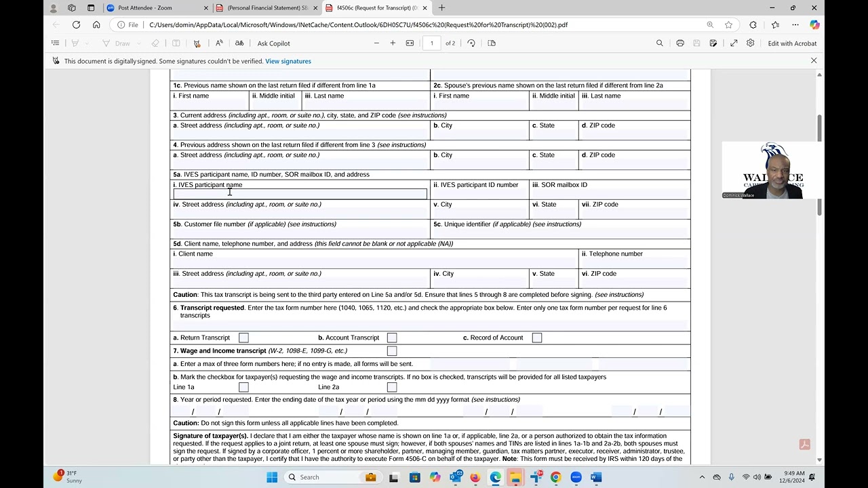
Task: Click the Save icon in PDF toolbar
Action: [x=696, y=43]
